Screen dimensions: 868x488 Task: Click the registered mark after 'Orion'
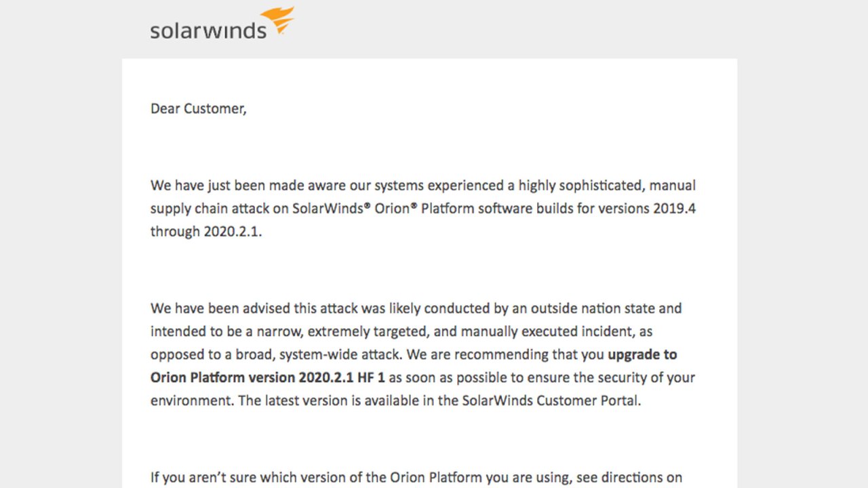[x=414, y=205]
